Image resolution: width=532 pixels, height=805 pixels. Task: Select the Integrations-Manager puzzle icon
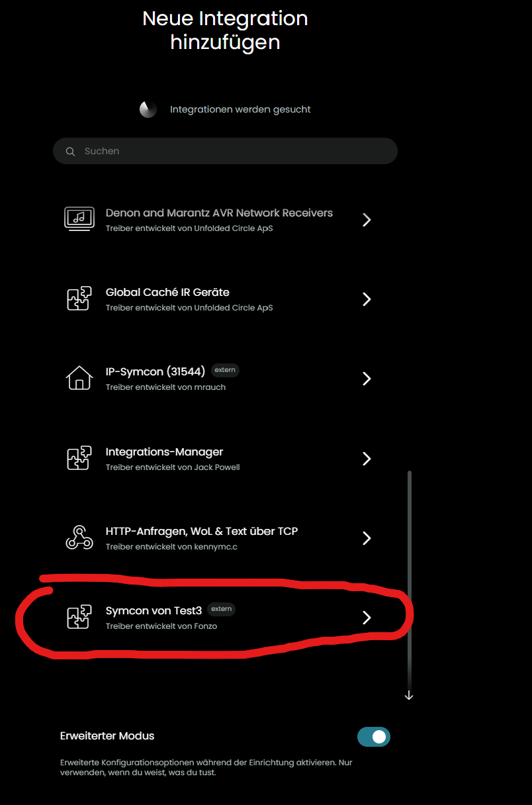click(x=79, y=458)
